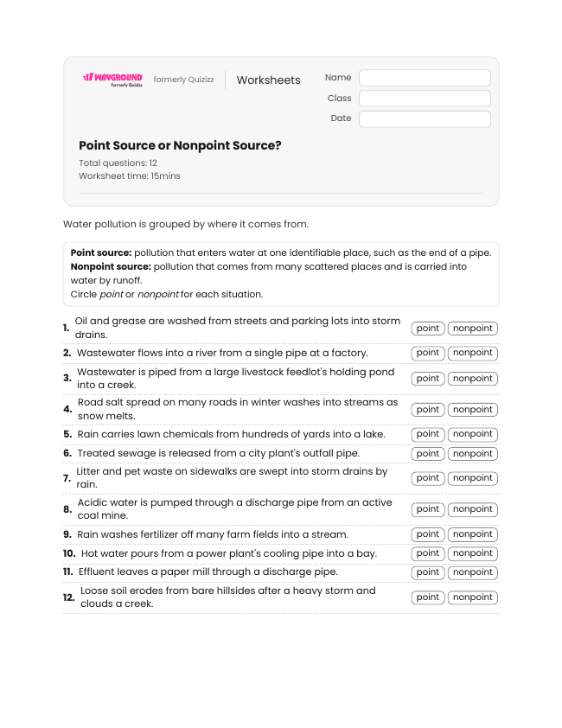Select 'point' for question 1 oil and grease

pos(428,329)
